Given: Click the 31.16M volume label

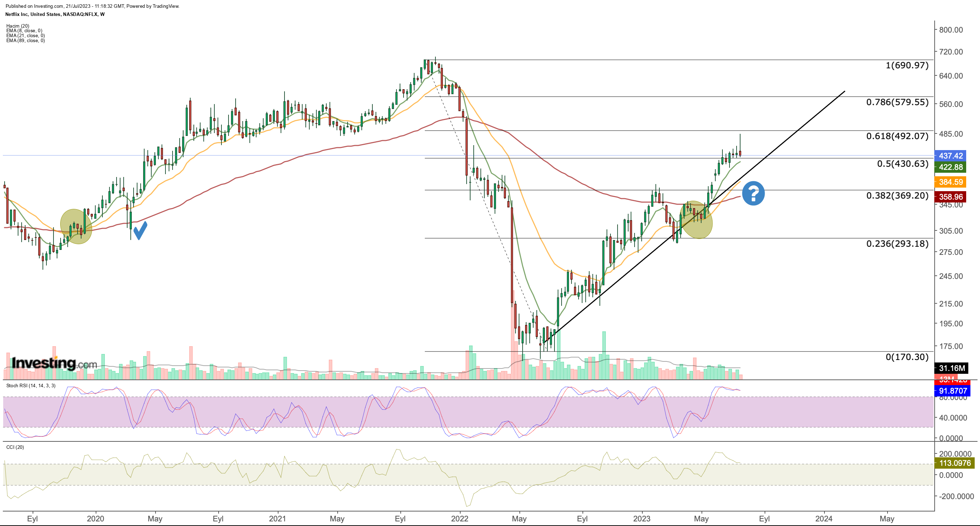Looking at the screenshot, I should pos(951,368).
